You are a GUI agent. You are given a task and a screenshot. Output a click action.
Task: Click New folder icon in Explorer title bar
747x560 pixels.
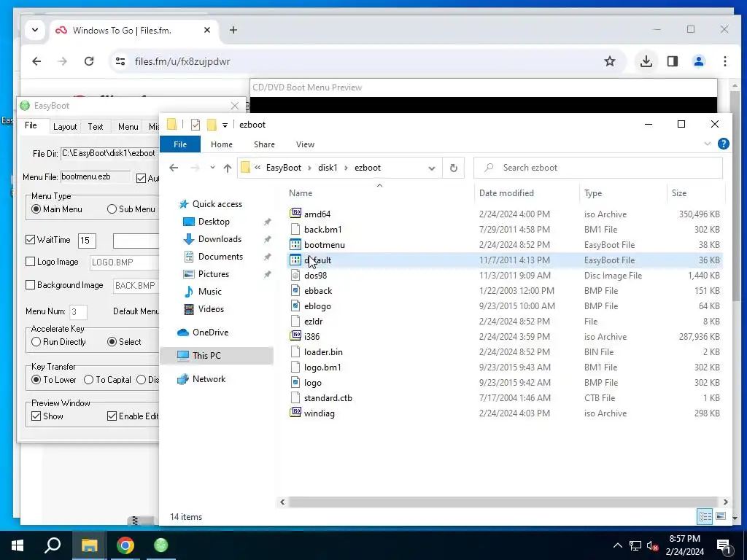point(212,125)
